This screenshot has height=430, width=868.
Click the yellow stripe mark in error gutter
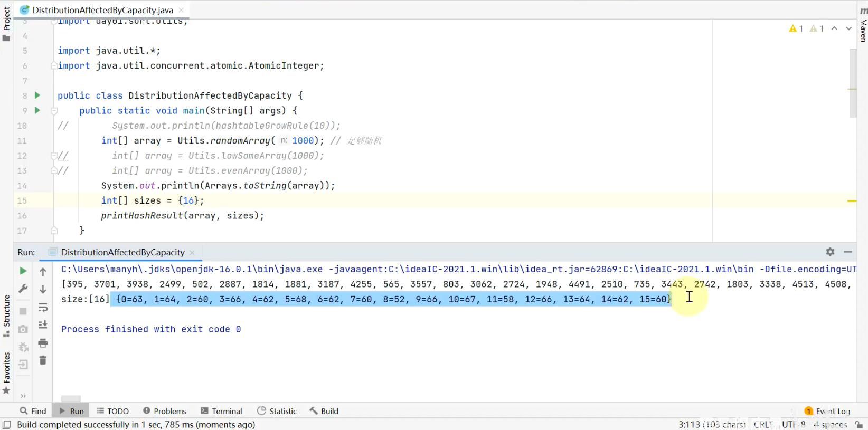click(852, 201)
